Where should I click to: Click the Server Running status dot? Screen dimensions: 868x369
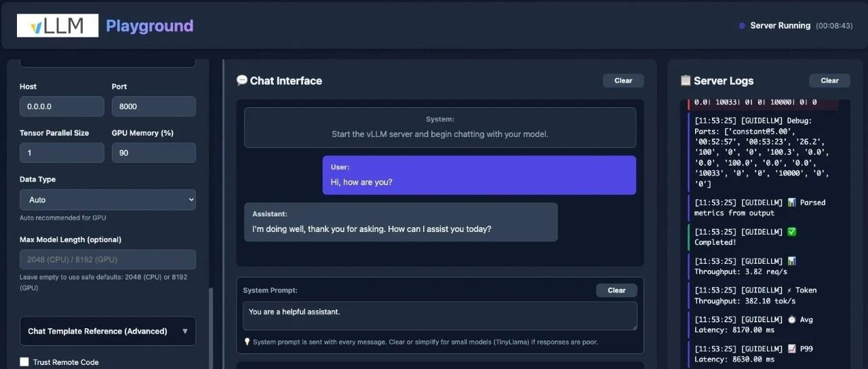pos(742,26)
